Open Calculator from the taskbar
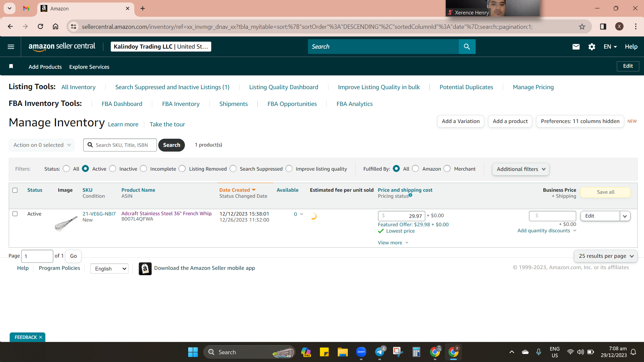 [x=416, y=352]
